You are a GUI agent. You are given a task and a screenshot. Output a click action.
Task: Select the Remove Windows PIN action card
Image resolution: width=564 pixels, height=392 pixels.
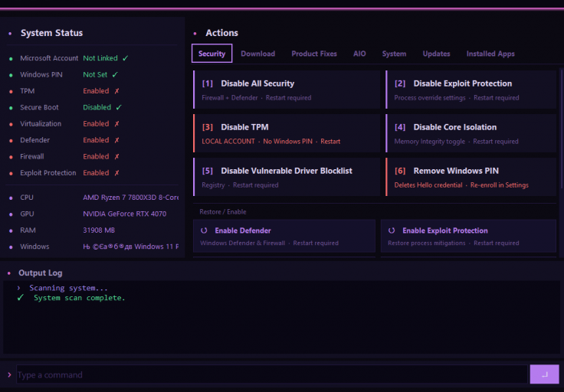471,177
